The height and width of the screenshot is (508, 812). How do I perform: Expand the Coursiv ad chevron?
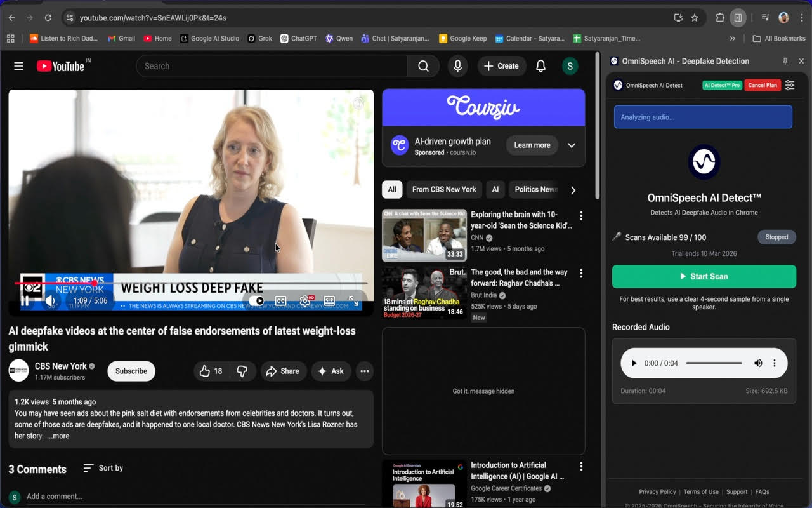pyautogui.click(x=572, y=145)
